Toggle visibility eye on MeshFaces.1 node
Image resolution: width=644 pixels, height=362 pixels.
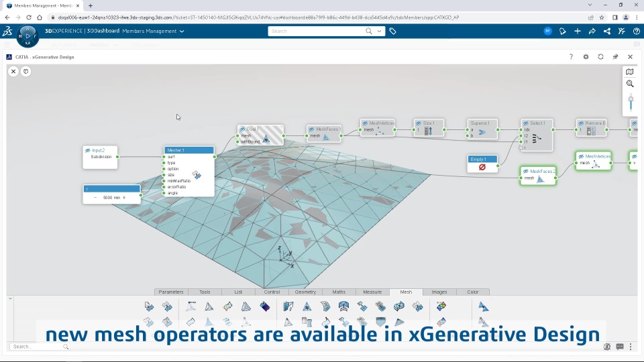[311, 129]
